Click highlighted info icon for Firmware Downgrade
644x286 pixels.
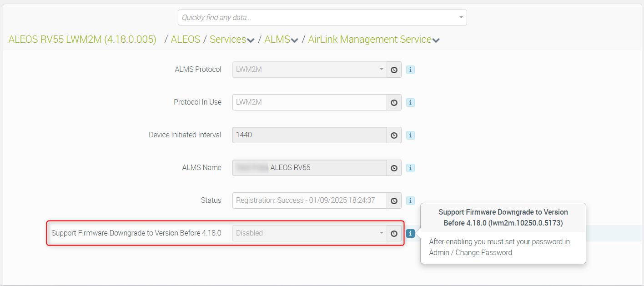click(410, 233)
